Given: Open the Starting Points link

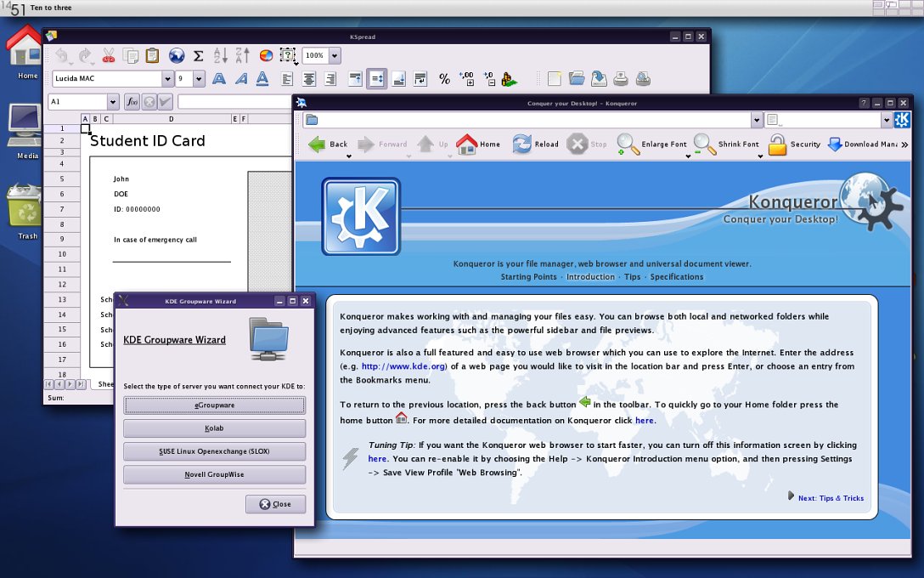Looking at the screenshot, I should point(528,276).
